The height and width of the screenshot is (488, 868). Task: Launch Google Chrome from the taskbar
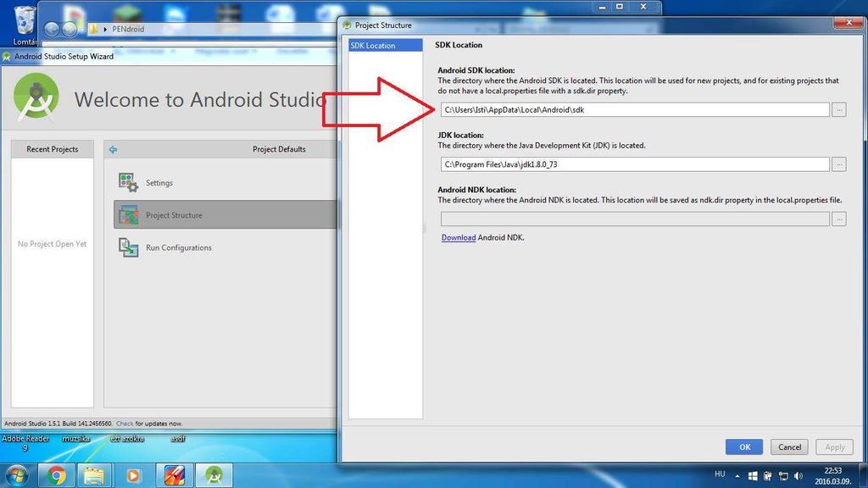pos(56,475)
